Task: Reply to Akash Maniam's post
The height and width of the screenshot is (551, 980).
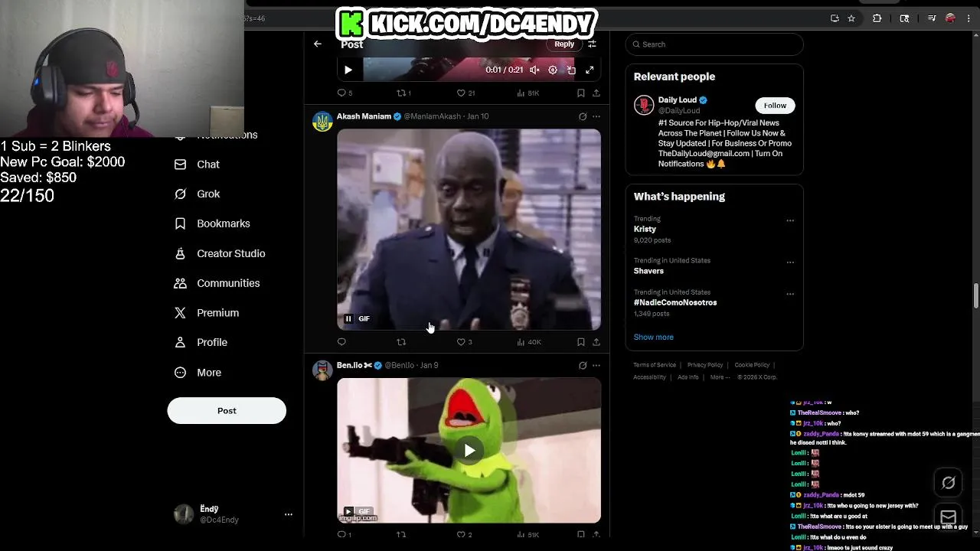Action: [341, 342]
